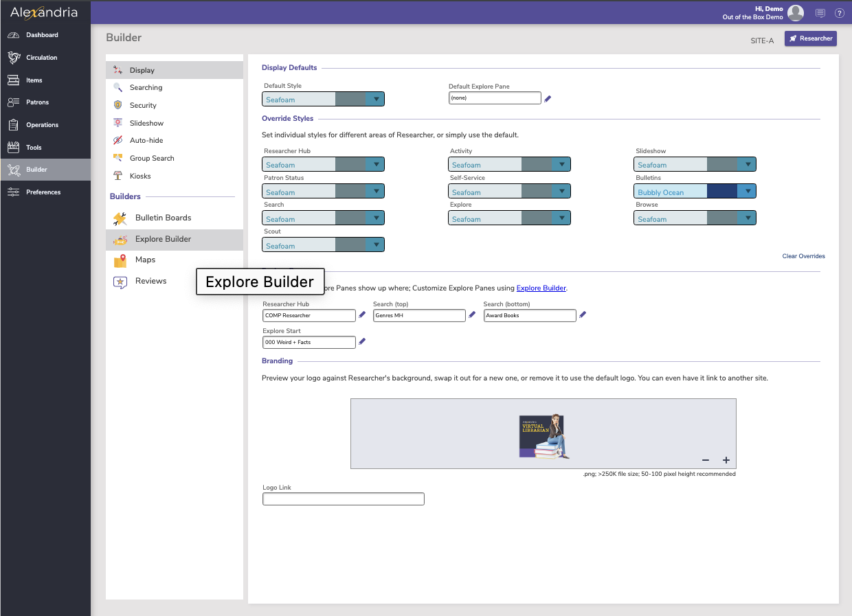Edit Explore Start pane pencil icon
Image resolution: width=852 pixels, height=616 pixels.
pos(362,342)
